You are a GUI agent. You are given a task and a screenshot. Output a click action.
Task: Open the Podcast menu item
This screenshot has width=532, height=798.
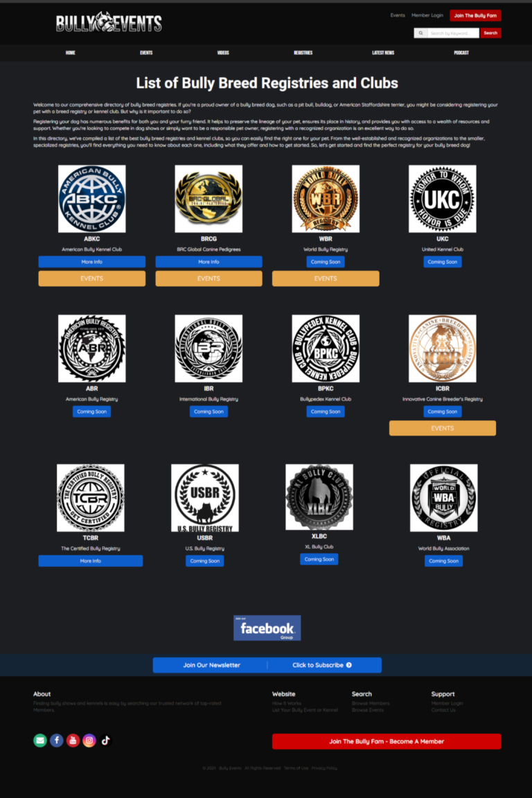coord(461,53)
